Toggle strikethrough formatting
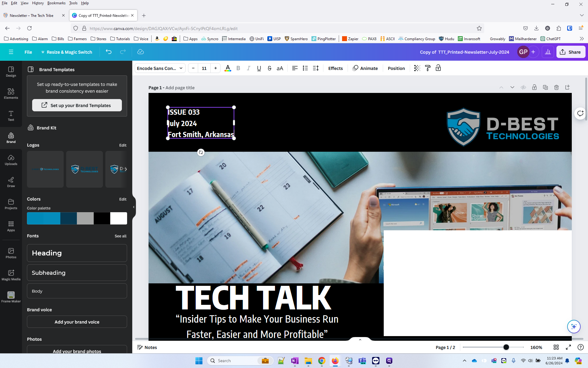 [269, 68]
